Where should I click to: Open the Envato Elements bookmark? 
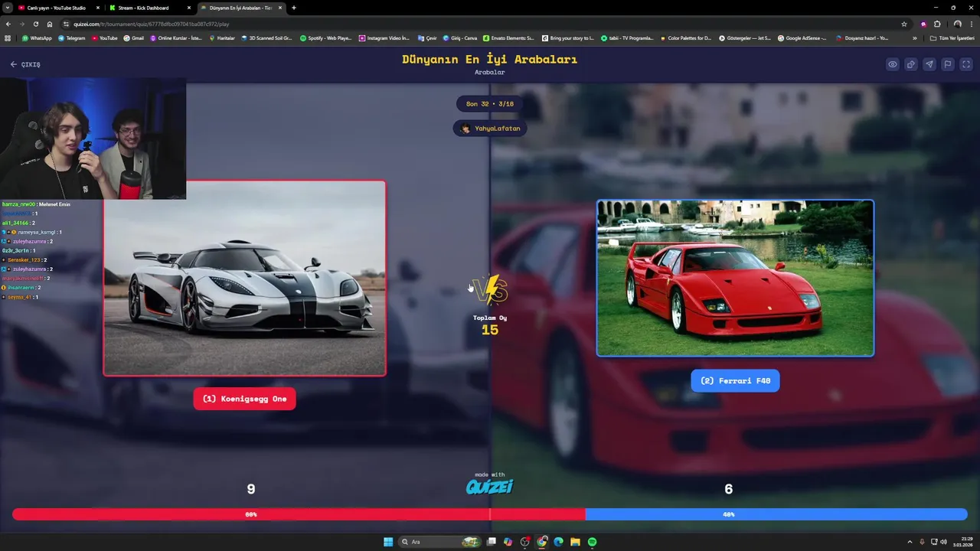tap(508, 37)
